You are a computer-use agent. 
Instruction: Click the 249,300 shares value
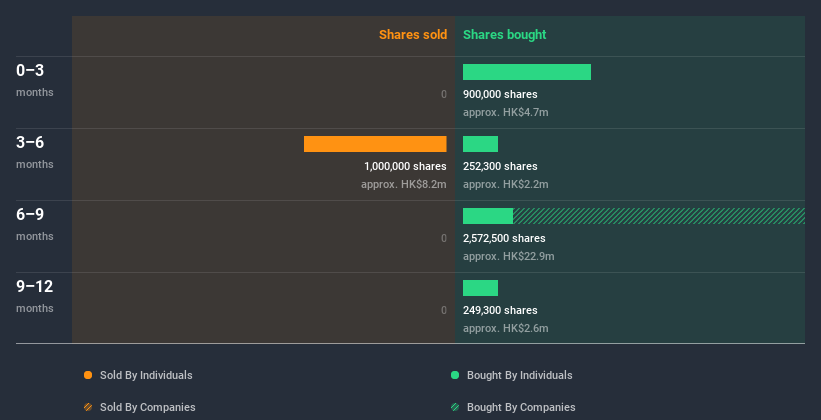click(x=500, y=311)
